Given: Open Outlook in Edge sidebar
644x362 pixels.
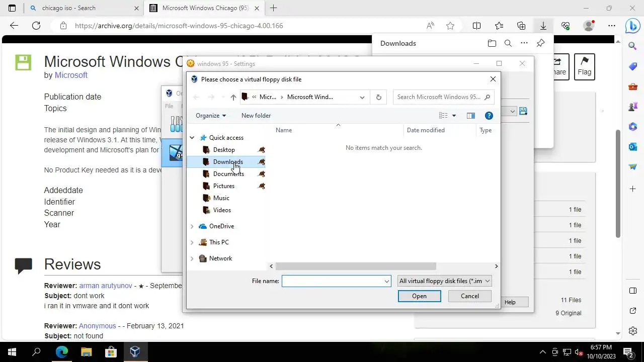Looking at the screenshot, I should click(633, 147).
